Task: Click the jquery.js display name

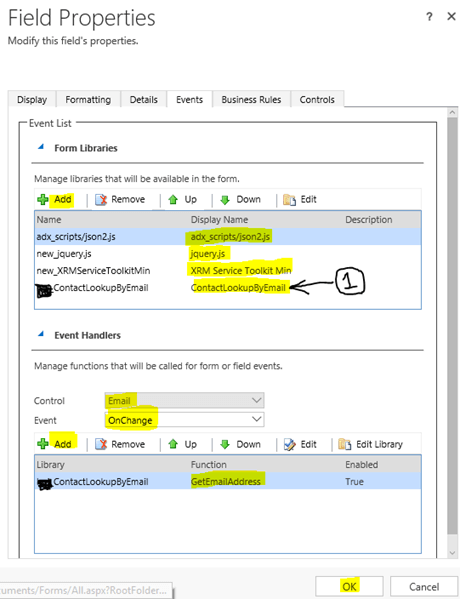Action: click(208, 254)
